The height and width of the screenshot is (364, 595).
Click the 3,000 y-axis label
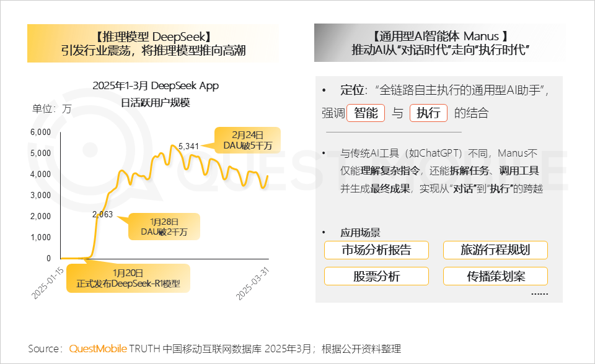(41, 195)
